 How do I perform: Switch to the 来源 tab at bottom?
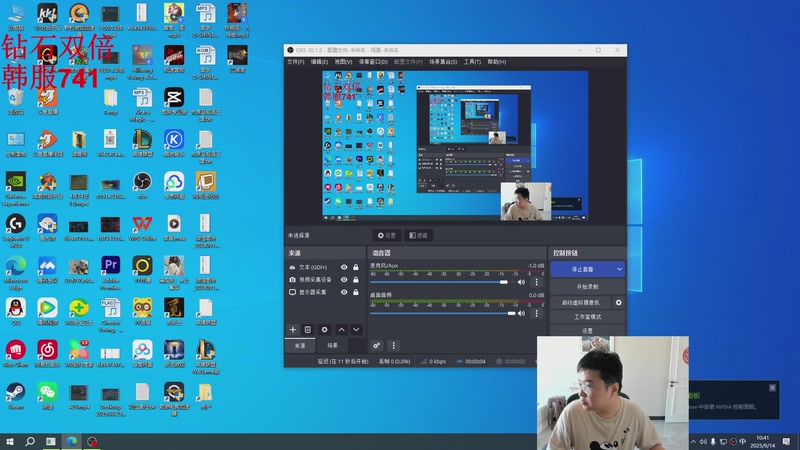point(300,345)
